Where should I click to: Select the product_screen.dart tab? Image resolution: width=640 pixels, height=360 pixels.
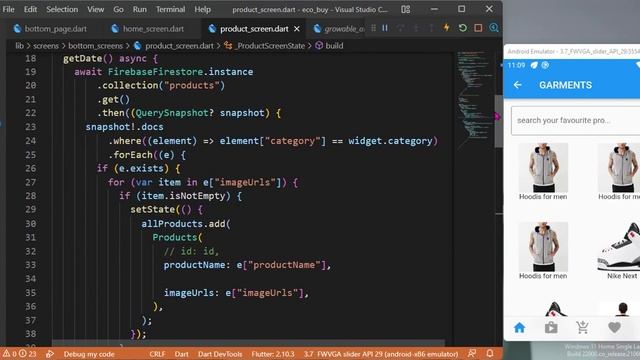click(x=254, y=29)
